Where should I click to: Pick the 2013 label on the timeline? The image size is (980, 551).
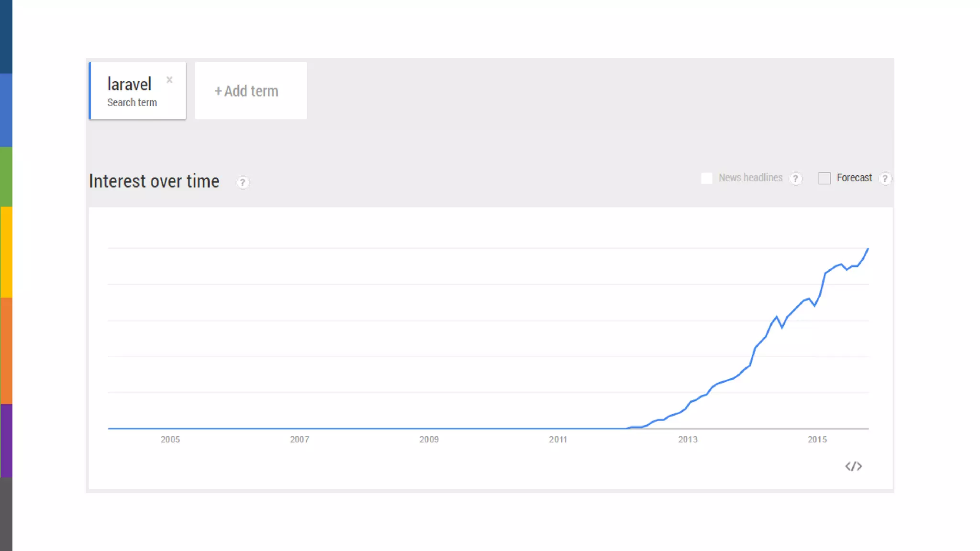click(x=688, y=440)
